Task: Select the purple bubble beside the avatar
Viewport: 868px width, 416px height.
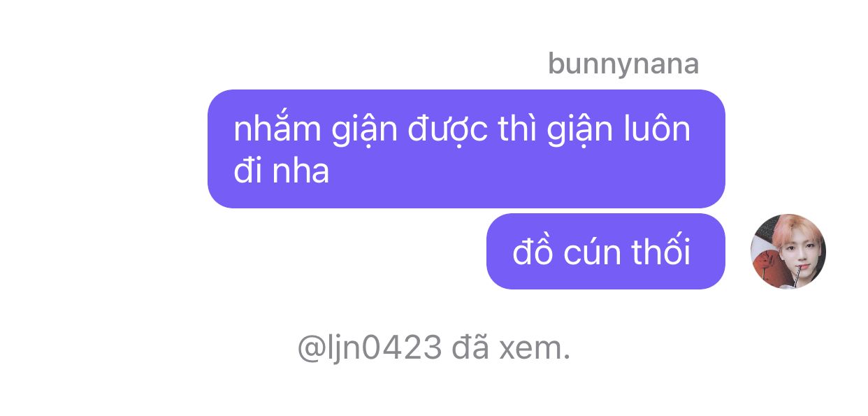Action: 606,251
